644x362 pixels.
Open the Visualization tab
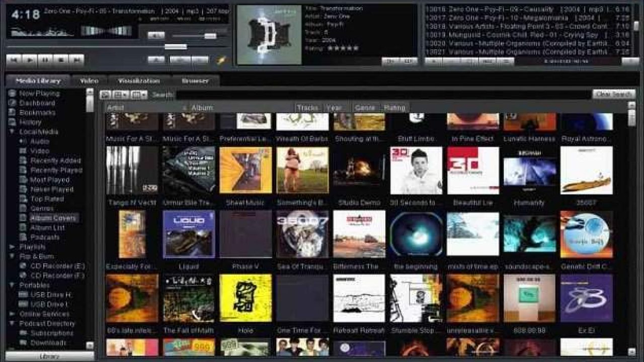[139, 81]
